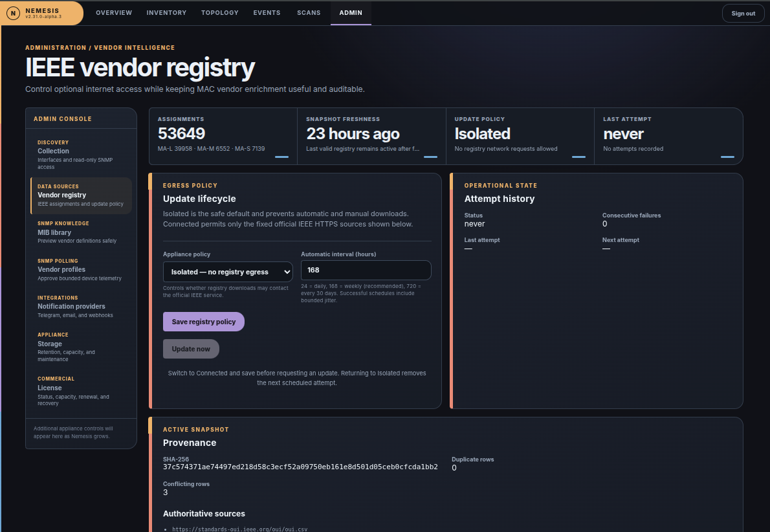Click the SHA-256 hash value
This screenshot has width=770, height=532.
click(x=300, y=467)
